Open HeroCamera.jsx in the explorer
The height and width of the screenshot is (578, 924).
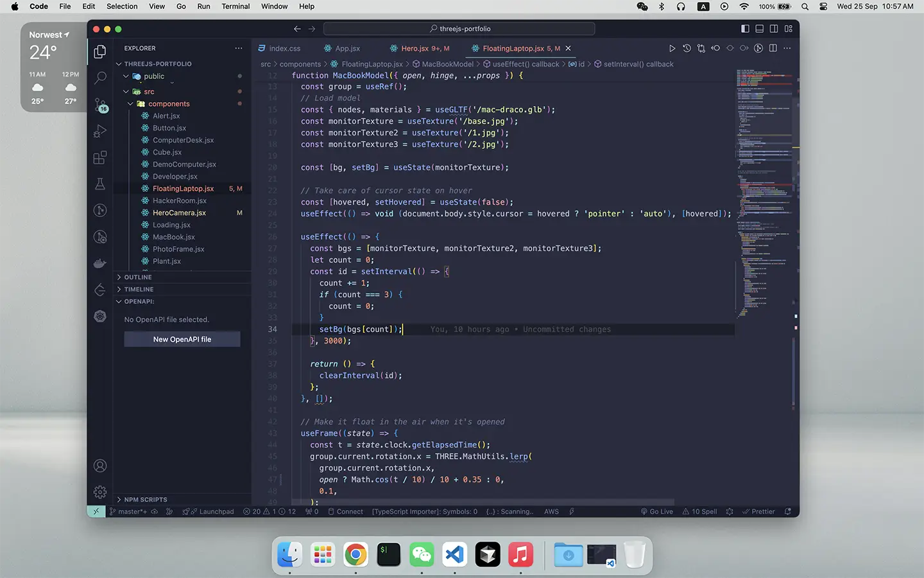click(x=179, y=213)
